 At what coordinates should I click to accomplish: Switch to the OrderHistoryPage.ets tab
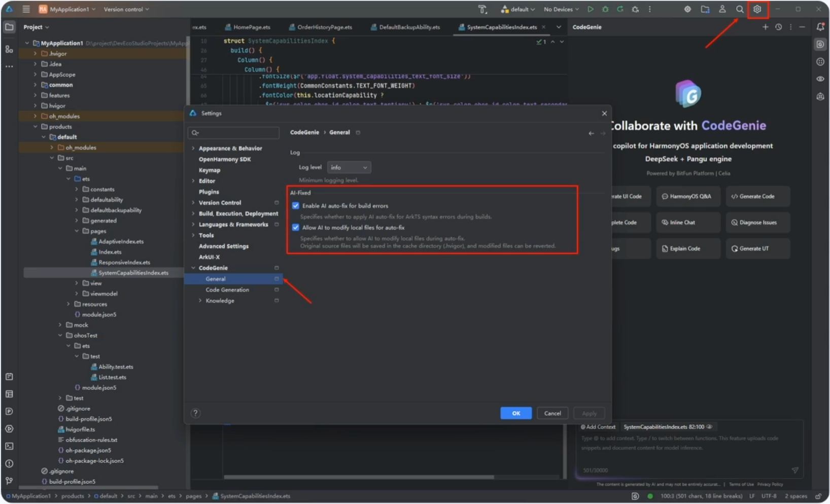point(320,27)
